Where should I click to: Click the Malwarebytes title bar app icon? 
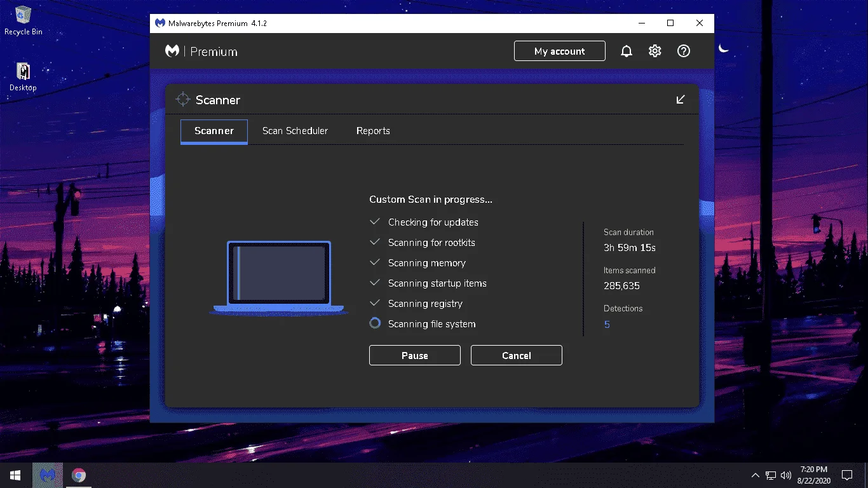click(161, 24)
